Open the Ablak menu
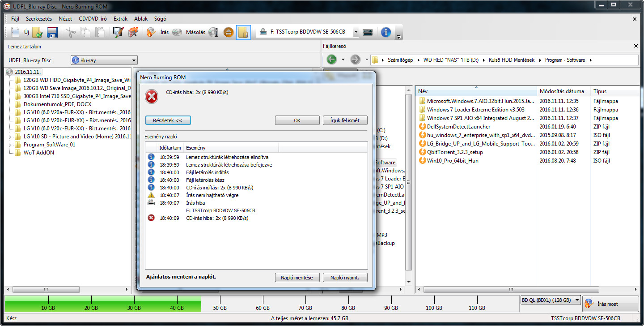 141,19
